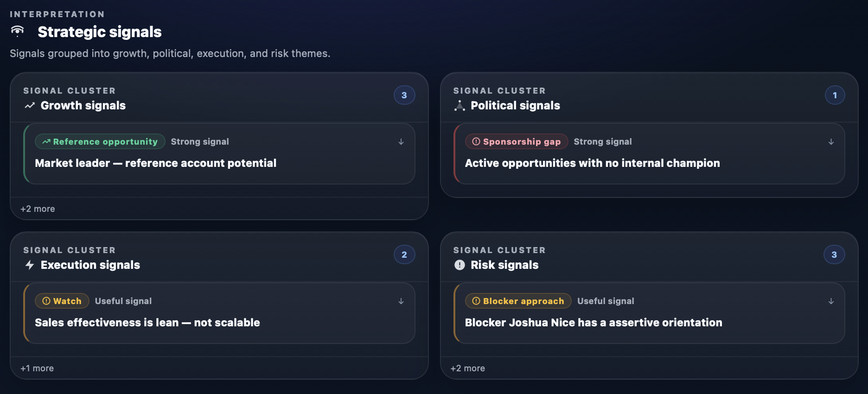Click the Growth signals trend icon
The height and width of the screenshot is (394, 868).
[30, 106]
